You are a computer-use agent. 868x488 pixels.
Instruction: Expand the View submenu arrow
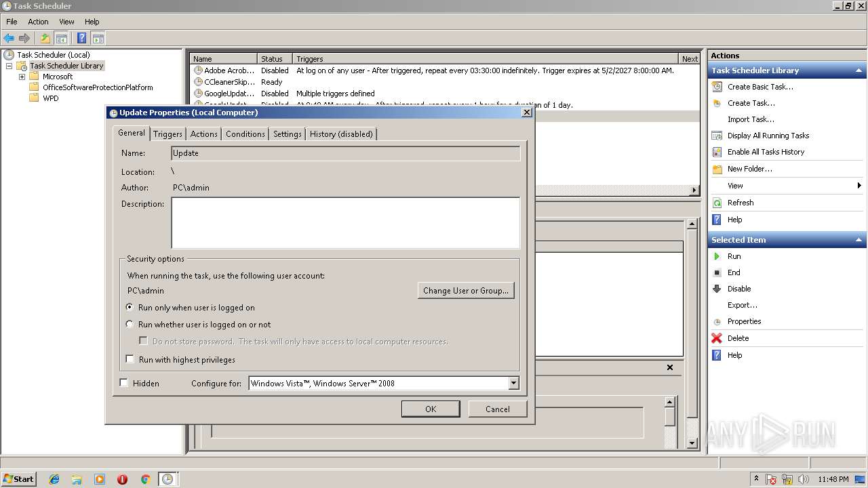859,186
